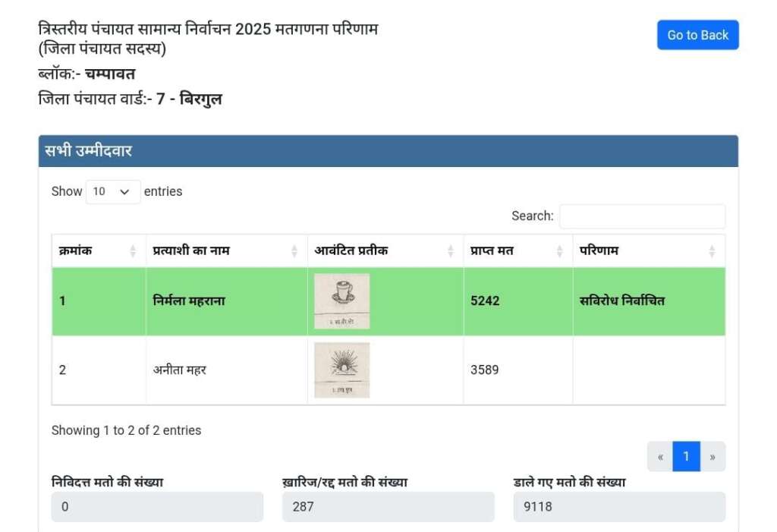The image size is (777, 532).
Task: Click the डाले गए मतो field showing 9118
Action: pos(618,506)
